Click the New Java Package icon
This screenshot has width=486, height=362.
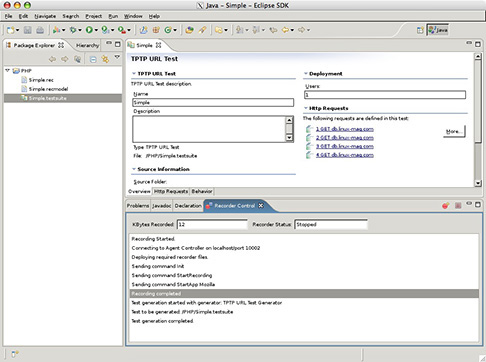pos(156,30)
